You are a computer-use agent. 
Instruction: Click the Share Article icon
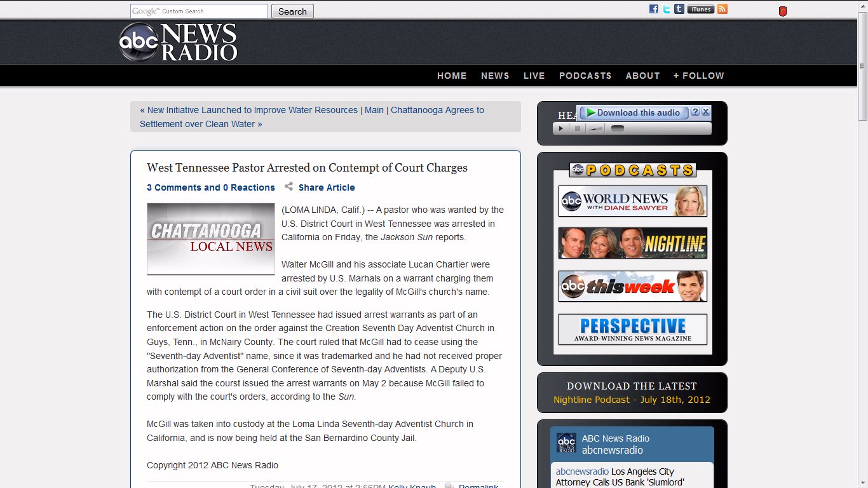[289, 187]
